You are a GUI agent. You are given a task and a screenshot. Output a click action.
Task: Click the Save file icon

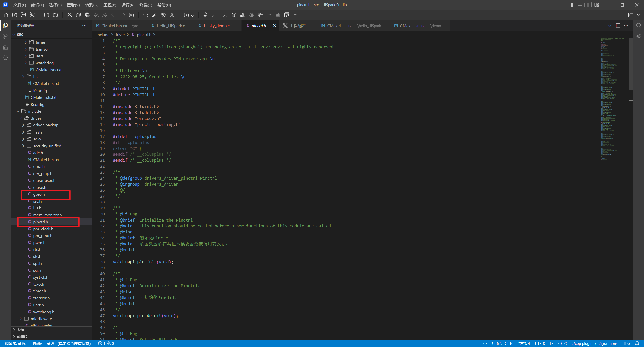(x=55, y=15)
